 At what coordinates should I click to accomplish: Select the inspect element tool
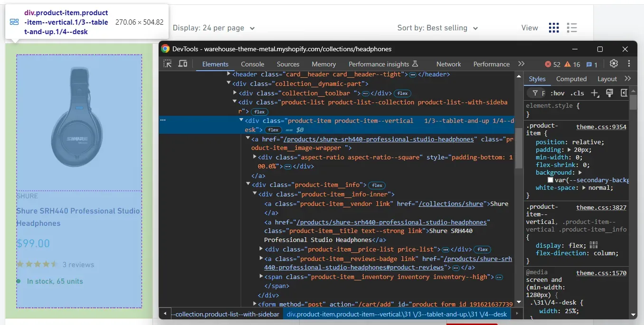(x=167, y=64)
